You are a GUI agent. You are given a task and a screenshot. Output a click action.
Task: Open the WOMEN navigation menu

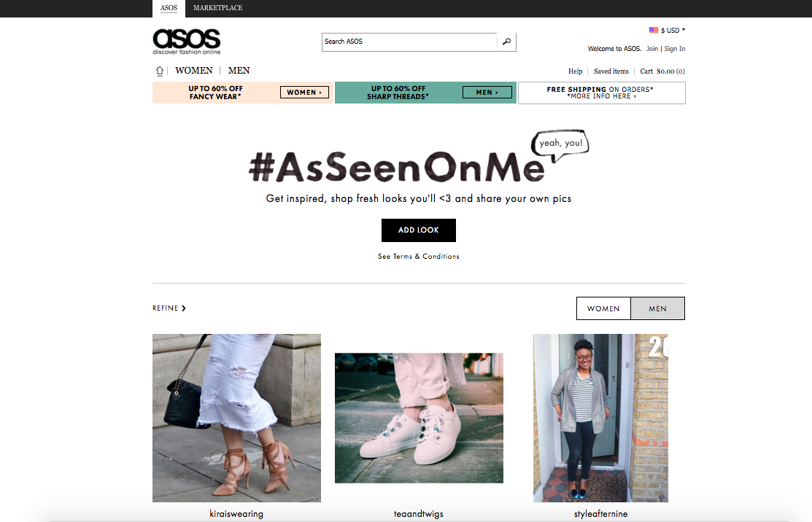pyautogui.click(x=193, y=71)
